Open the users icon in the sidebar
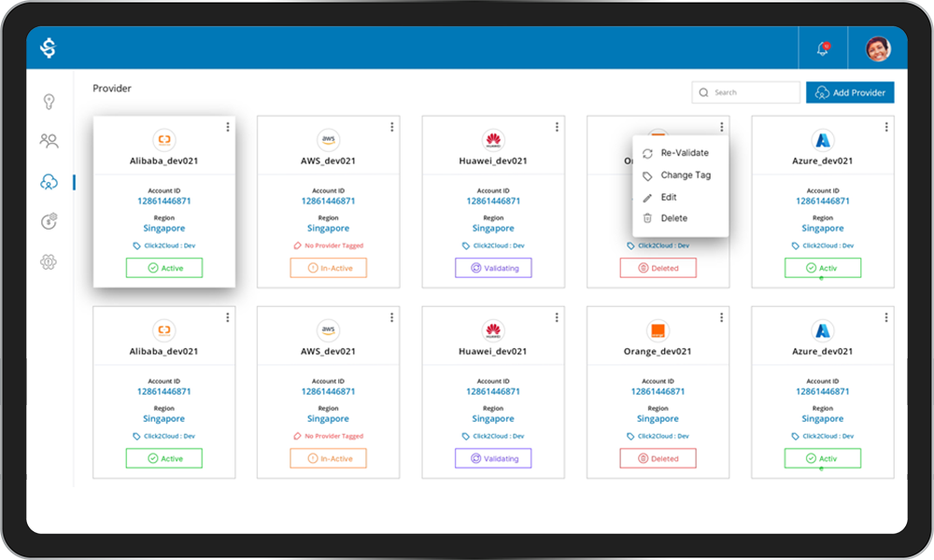Viewport: 934px width, 560px height. [x=49, y=141]
